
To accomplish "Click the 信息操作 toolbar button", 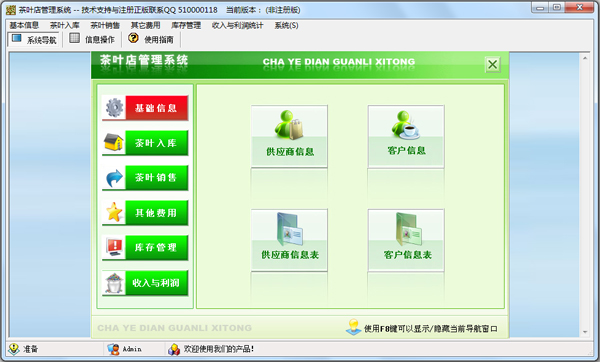I will pyautogui.click(x=92, y=39).
